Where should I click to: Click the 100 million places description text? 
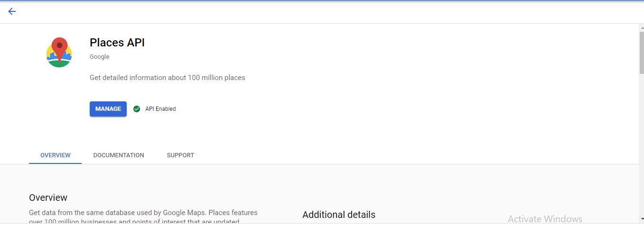click(167, 78)
